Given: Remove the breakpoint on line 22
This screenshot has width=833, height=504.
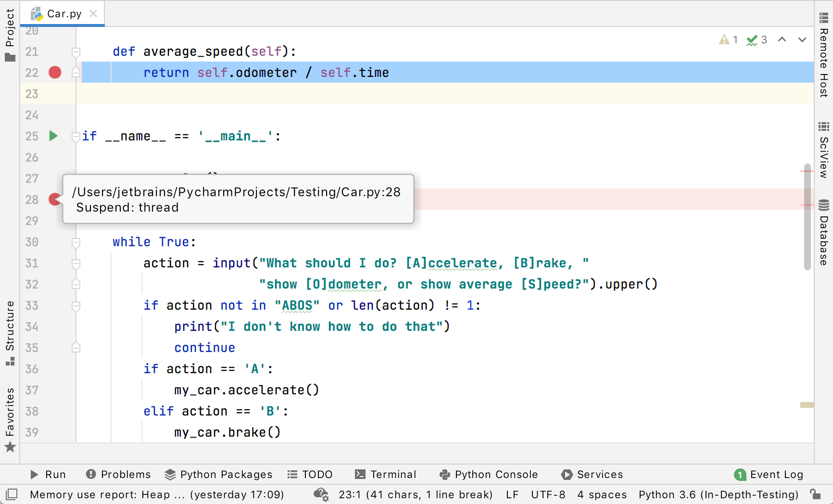Looking at the screenshot, I should 55,73.
